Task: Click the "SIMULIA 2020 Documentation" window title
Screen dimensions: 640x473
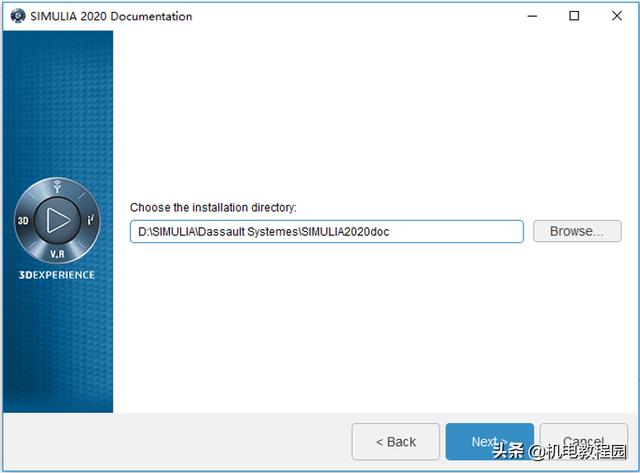Action: (111, 16)
